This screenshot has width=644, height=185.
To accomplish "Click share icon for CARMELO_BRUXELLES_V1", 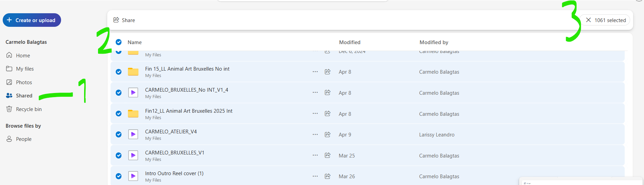I will click(x=327, y=155).
